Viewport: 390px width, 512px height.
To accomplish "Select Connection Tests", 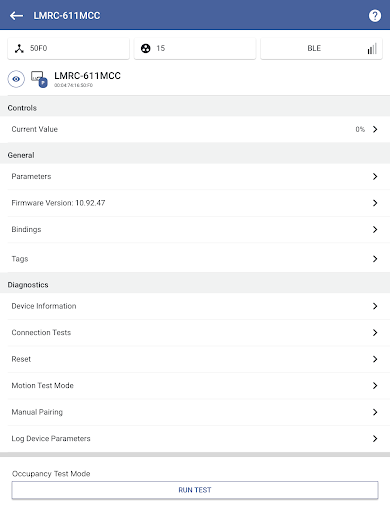I will (x=195, y=332).
